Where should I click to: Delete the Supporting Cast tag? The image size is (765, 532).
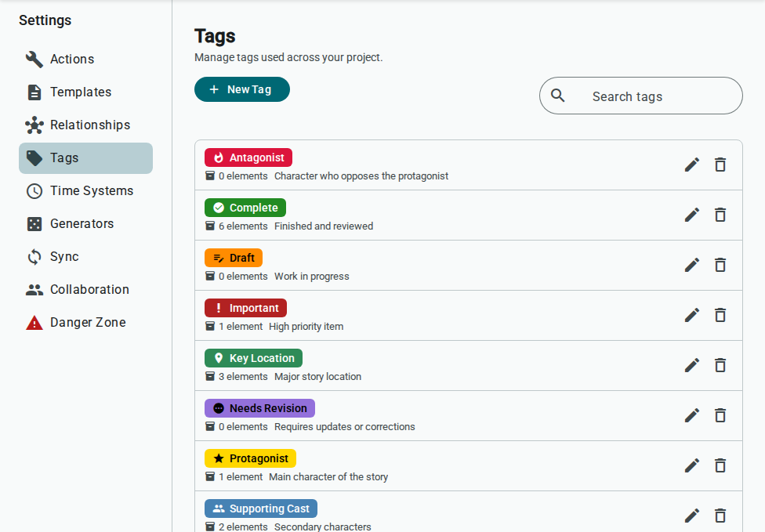720,516
